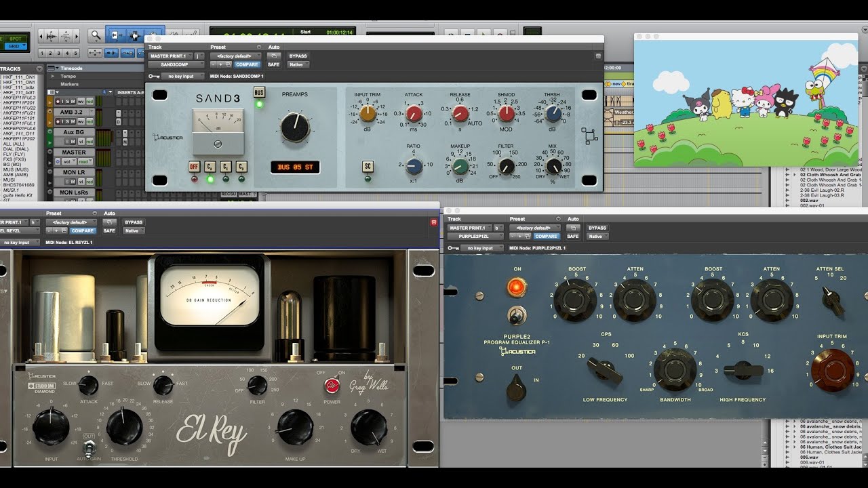Click the El Rey THRESHOLD knob
Screen dimensions: 868x488
click(x=124, y=427)
